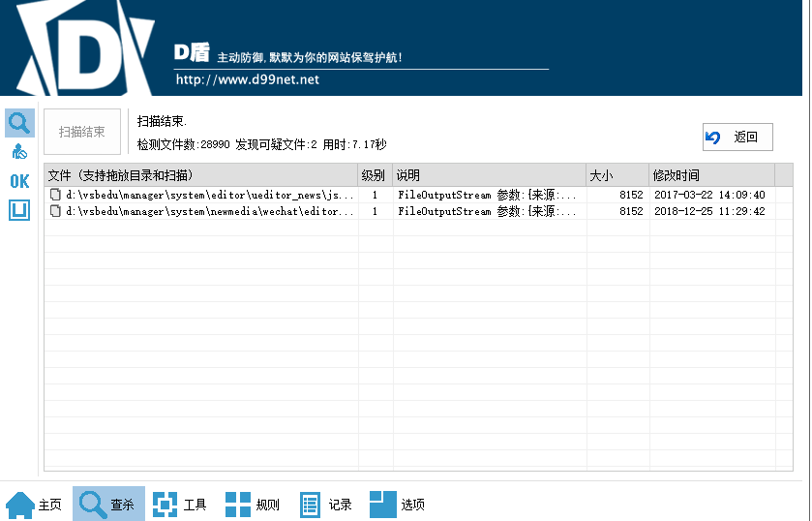Open the 记录 records tab
Viewport: 812px width, 521px height.
click(x=325, y=505)
